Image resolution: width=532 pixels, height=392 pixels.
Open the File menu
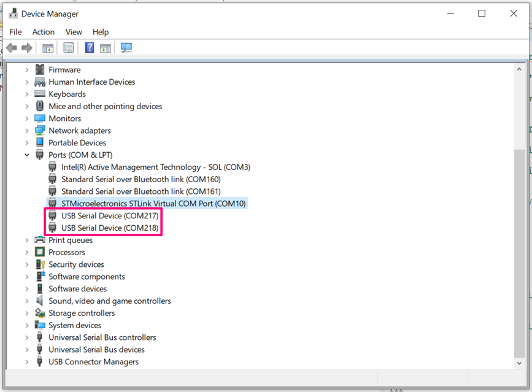[x=15, y=31]
